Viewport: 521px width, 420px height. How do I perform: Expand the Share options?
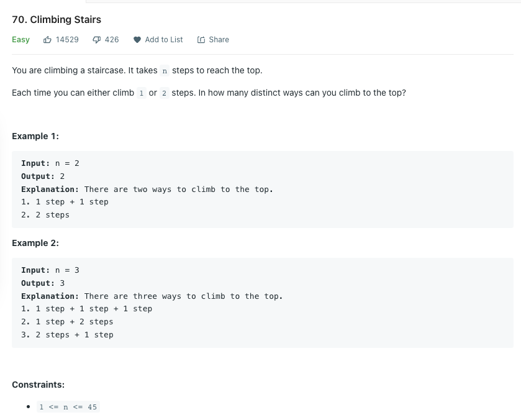click(213, 39)
